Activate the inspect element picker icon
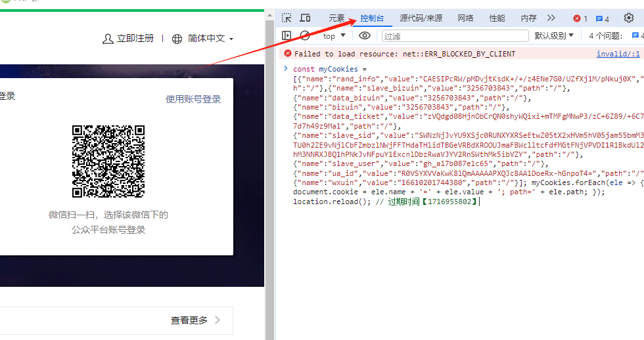Image resolution: width=644 pixels, height=340 pixels. coord(287,18)
